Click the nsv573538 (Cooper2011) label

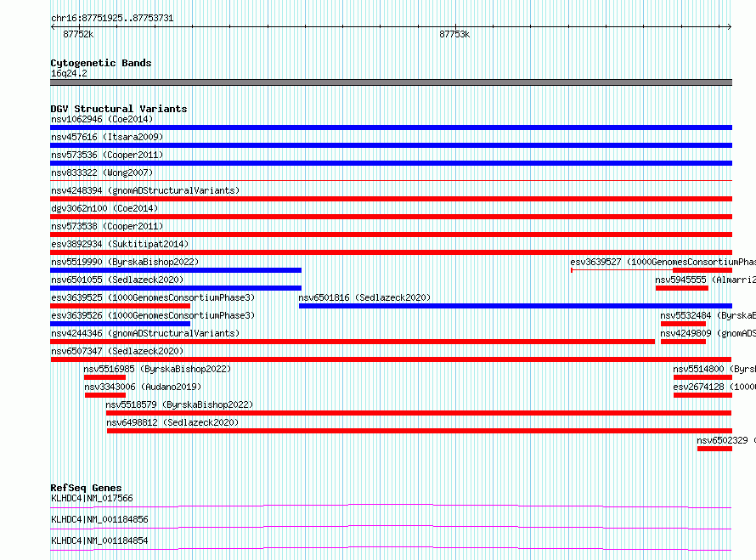(x=107, y=226)
